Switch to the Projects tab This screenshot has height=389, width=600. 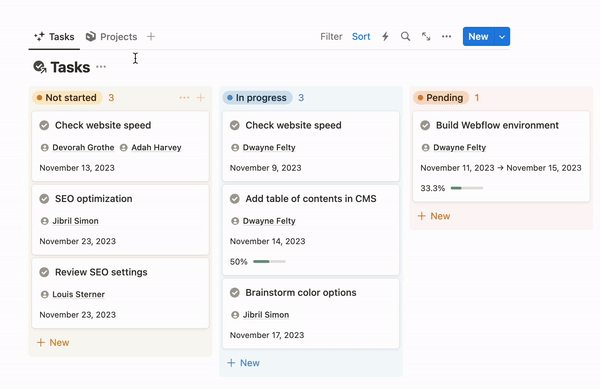[x=111, y=37]
